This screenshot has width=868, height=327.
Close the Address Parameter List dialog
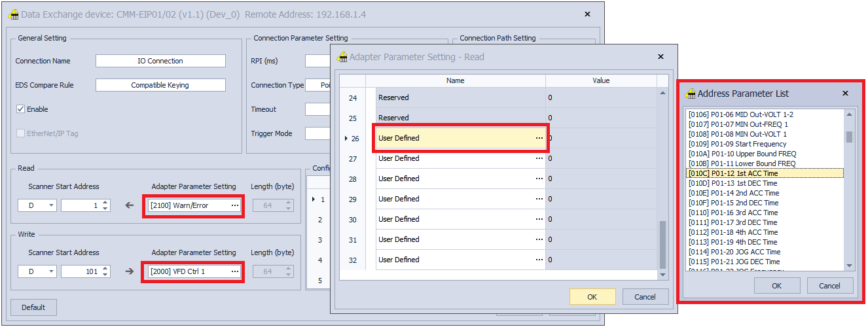point(845,94)
